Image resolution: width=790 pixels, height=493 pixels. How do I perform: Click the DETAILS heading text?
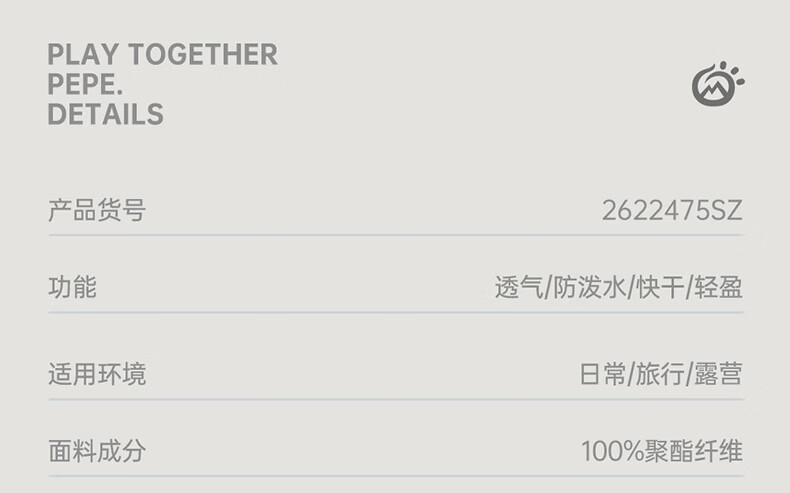click(105, 115)
